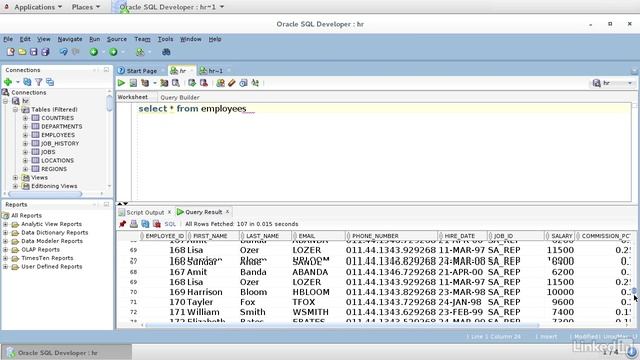Open the Tools menu
The image size is (640, 360).
(x=165, y=39)
